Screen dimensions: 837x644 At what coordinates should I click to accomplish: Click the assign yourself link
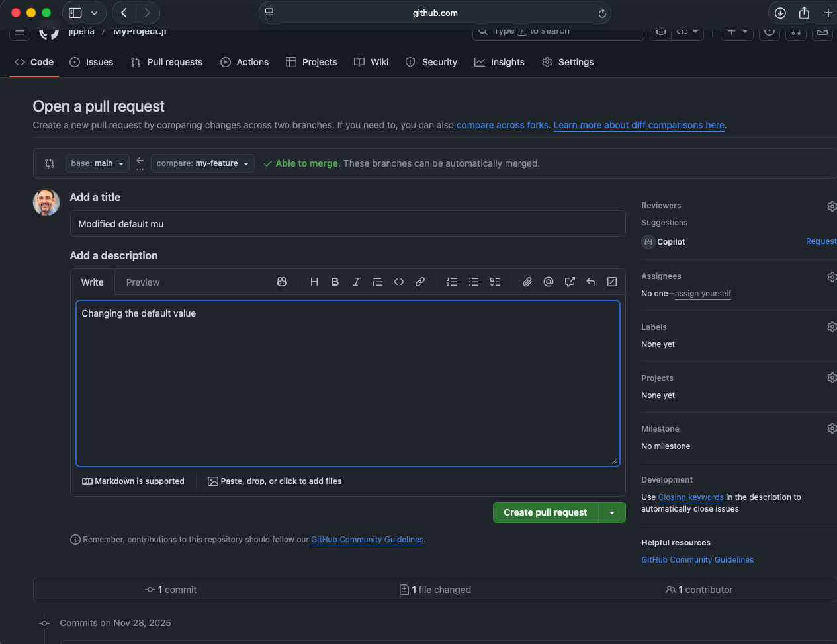coord(703,294)
